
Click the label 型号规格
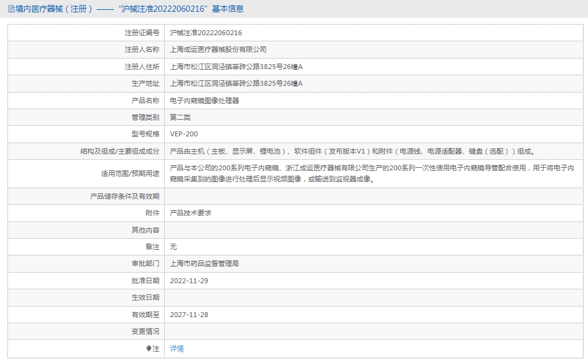[145, 134]
